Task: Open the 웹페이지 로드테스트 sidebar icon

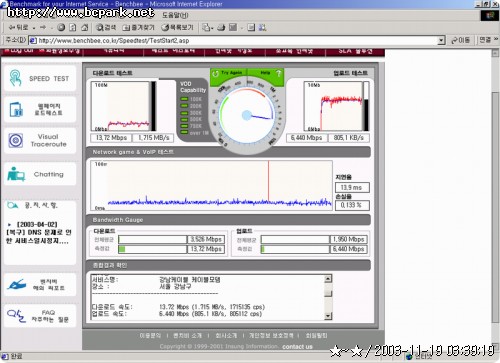Action: (16, 109)
